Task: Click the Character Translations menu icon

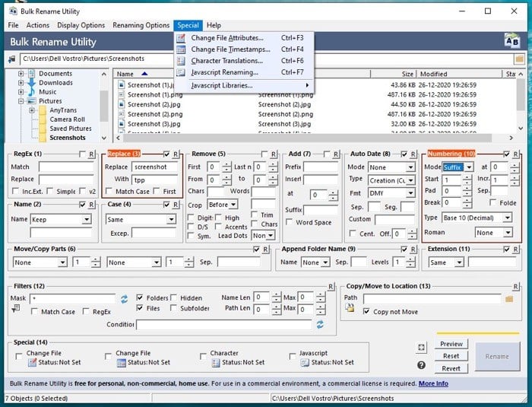Action: point(181,61)
